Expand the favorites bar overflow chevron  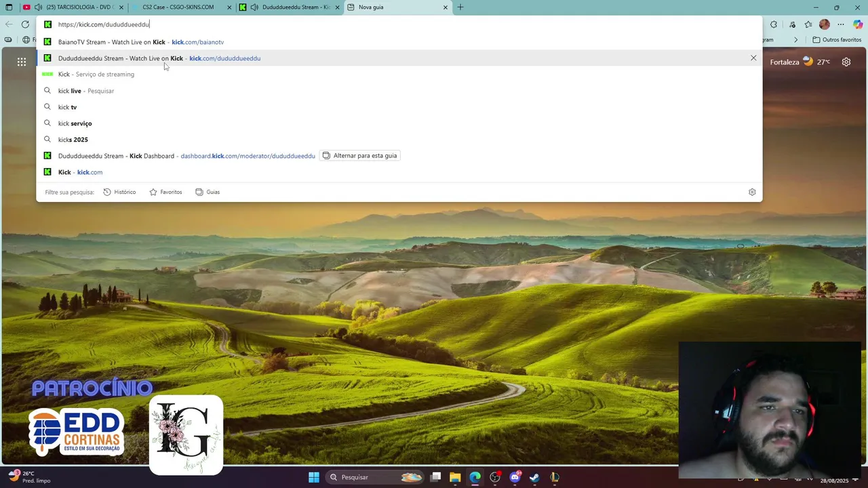tap(796, 40)
